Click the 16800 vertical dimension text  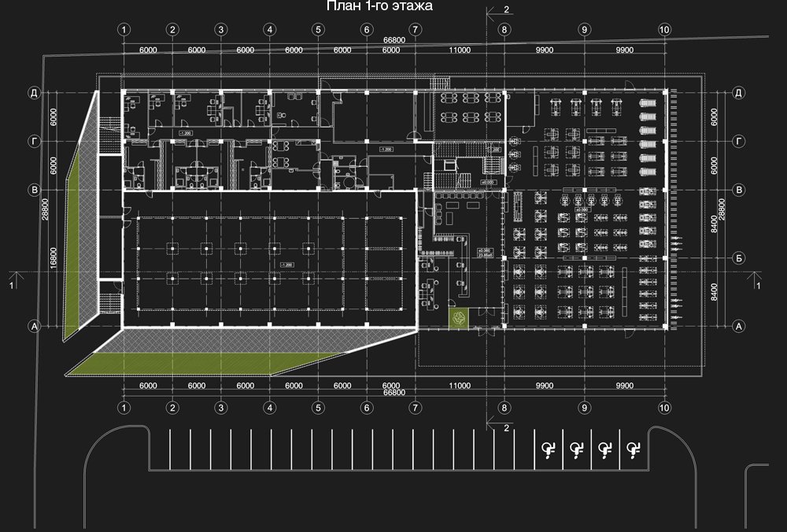click(x=52, y=257)
